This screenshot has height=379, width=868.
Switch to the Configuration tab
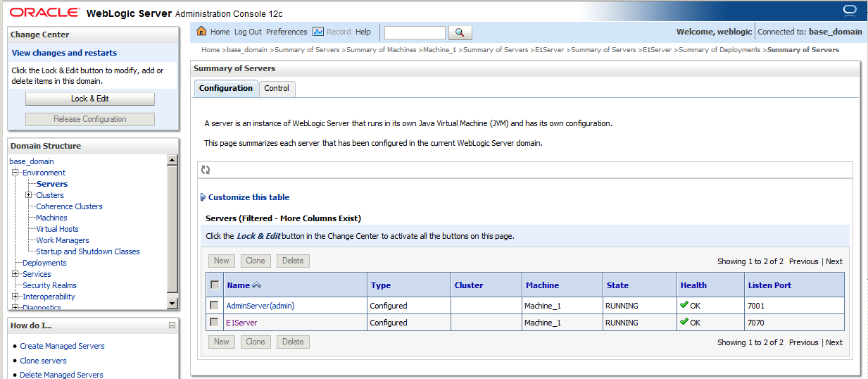pyautogui.click(x=225, y=88)
